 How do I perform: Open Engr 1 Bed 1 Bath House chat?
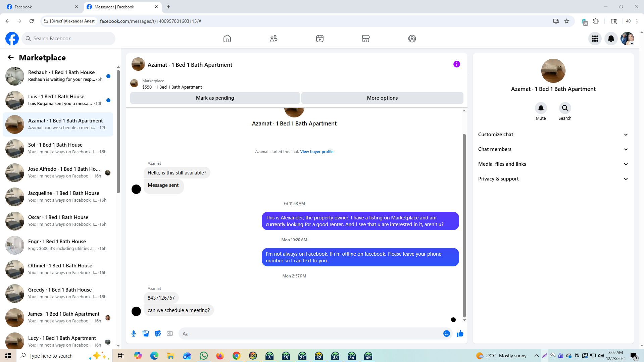[x=58, y=245]
